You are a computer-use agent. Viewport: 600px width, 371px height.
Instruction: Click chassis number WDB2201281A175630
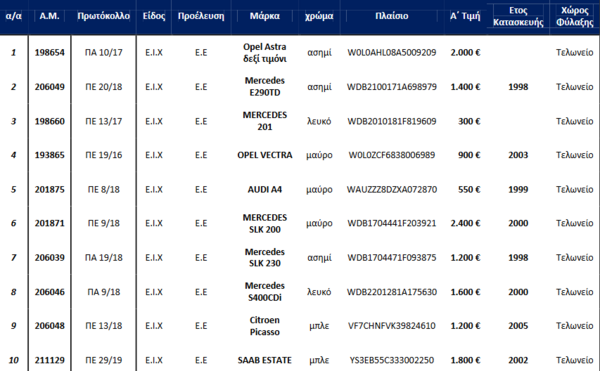(391, 292)
